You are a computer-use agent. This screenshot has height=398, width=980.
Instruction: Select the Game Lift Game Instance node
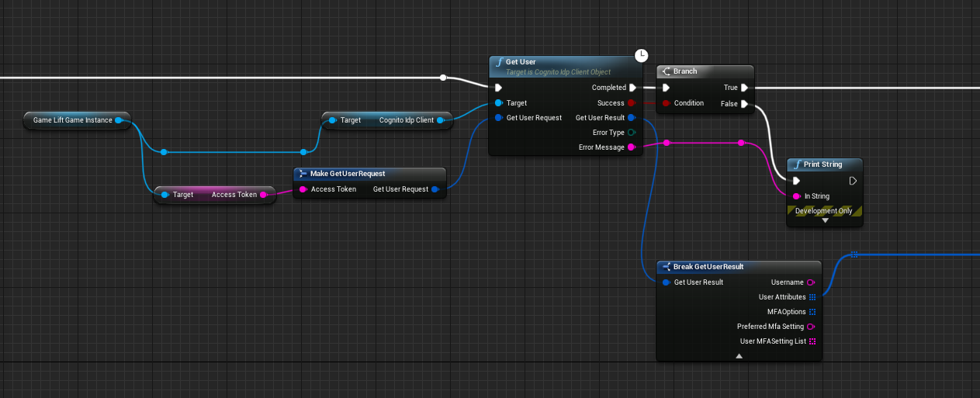72,120
